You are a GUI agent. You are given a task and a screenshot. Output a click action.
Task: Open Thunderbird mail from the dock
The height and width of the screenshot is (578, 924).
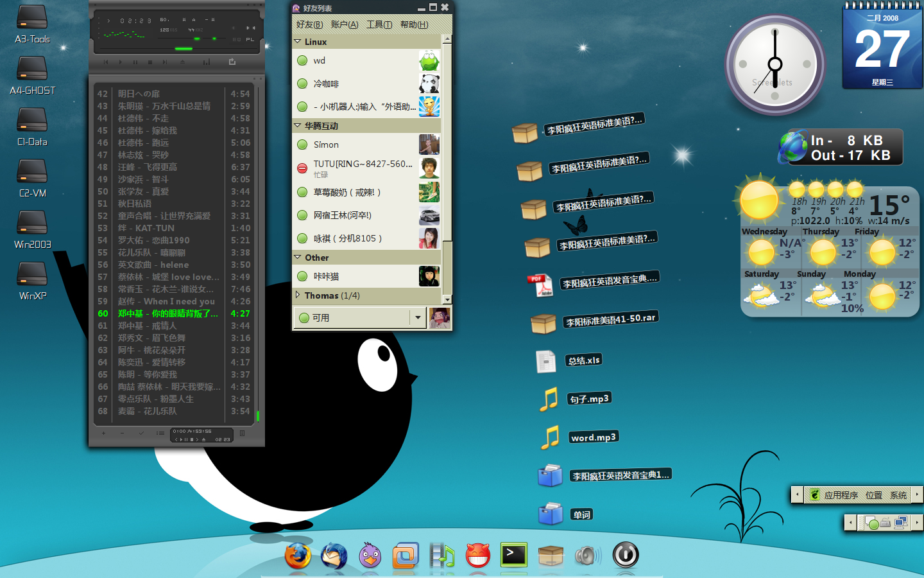click(x=334, y=556)
